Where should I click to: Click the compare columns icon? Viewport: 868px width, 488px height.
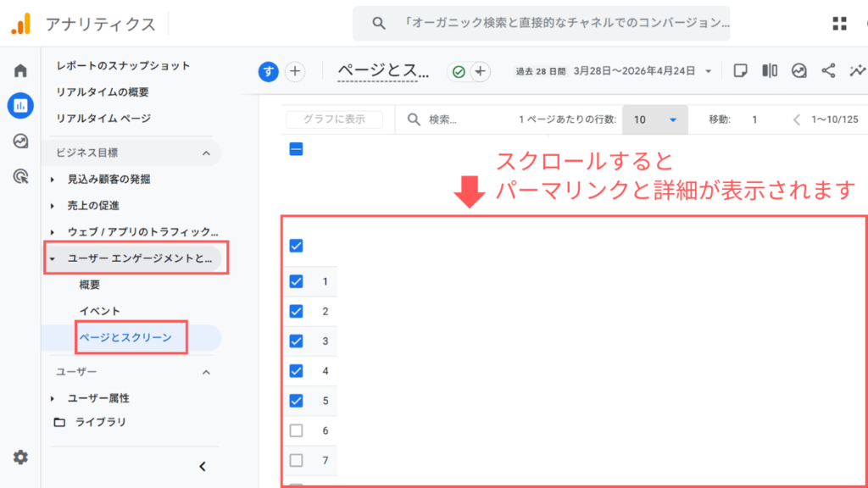click(x=770, y=71)
